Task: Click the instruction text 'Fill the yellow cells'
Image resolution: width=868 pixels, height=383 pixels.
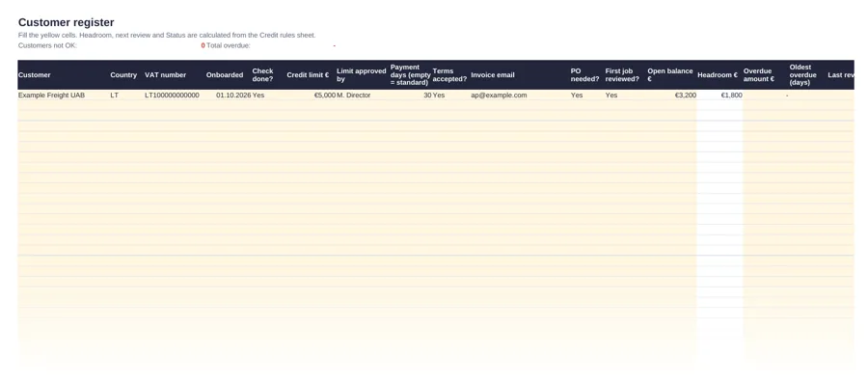Action: [x=47, y=35]
